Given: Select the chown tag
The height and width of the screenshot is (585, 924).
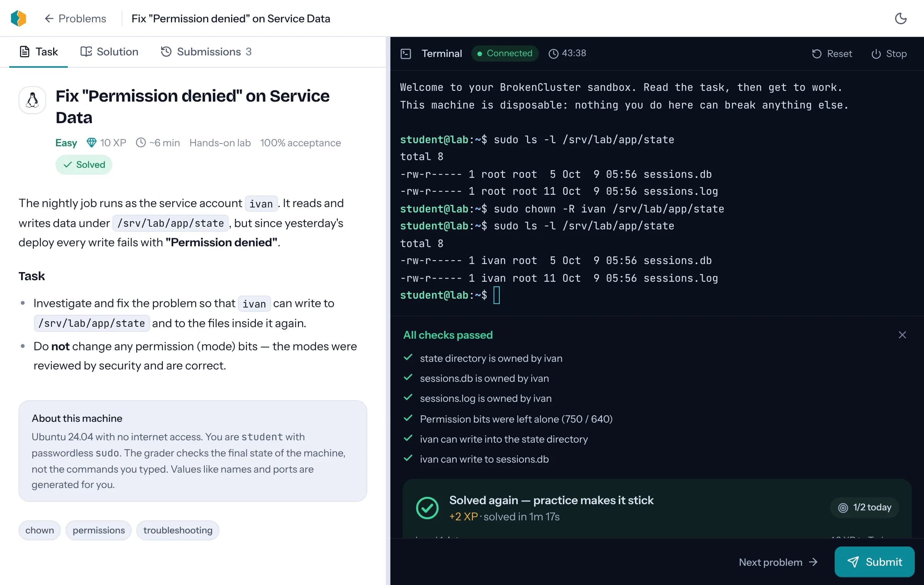Looking at the screenshot, I should tap(40, 530).
